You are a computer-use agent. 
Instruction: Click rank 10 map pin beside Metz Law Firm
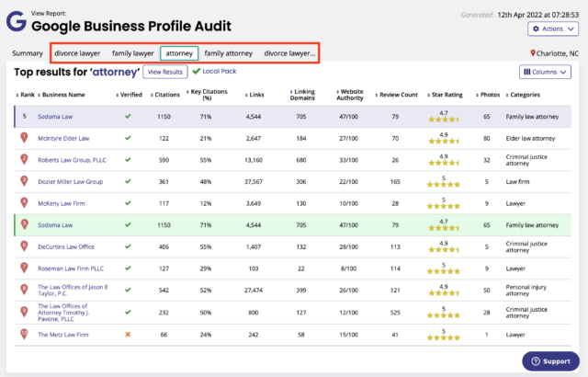[x=24, y=335]
